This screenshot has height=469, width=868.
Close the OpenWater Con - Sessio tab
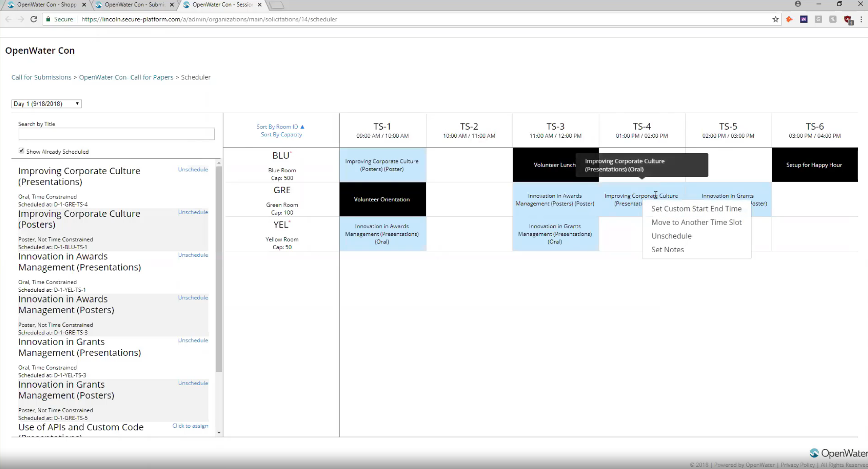pos(260,4)
